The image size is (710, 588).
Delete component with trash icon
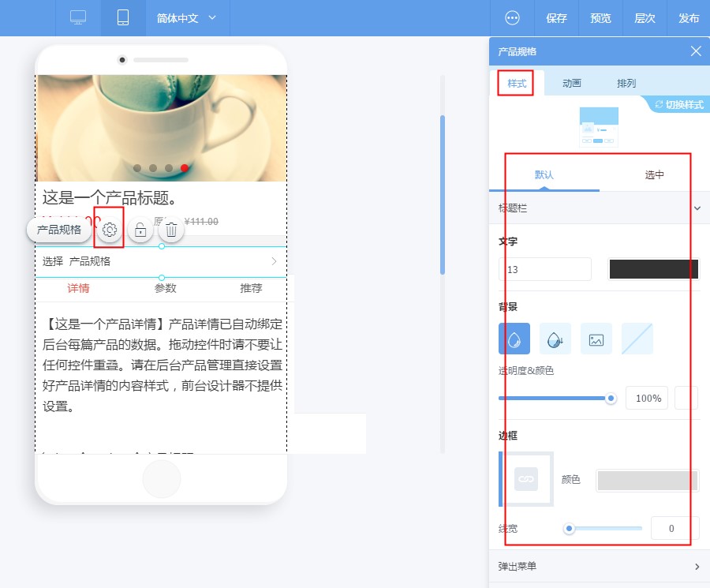[171, 230]
